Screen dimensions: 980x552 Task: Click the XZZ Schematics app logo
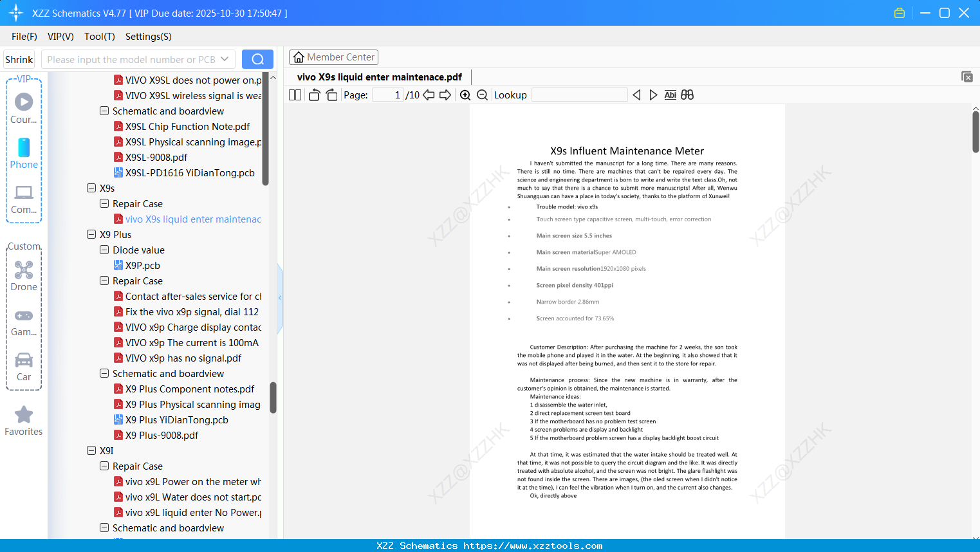click(16, 13)
